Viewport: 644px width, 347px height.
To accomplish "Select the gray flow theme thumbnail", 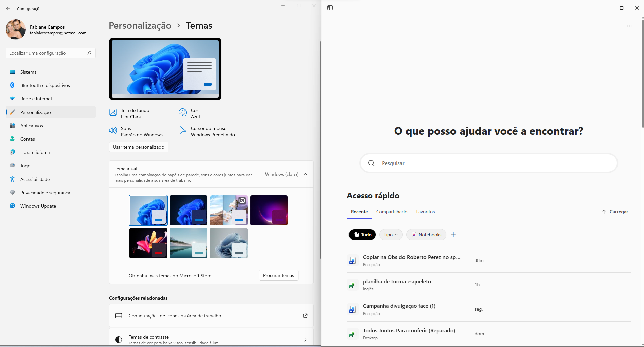I will tap(229, 243).
